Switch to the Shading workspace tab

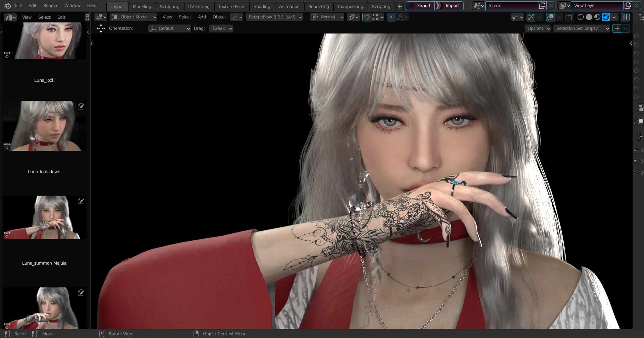coord(262,6)
